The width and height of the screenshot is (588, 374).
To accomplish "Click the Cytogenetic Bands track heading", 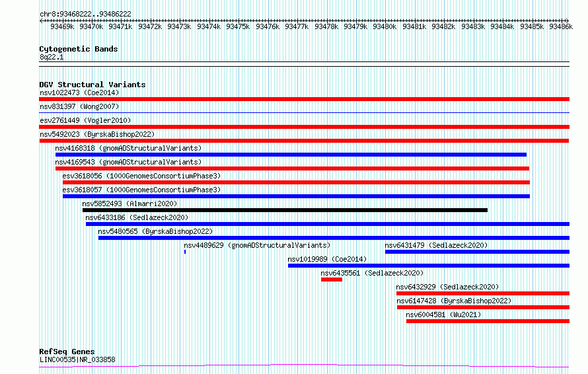I will 79,49.
